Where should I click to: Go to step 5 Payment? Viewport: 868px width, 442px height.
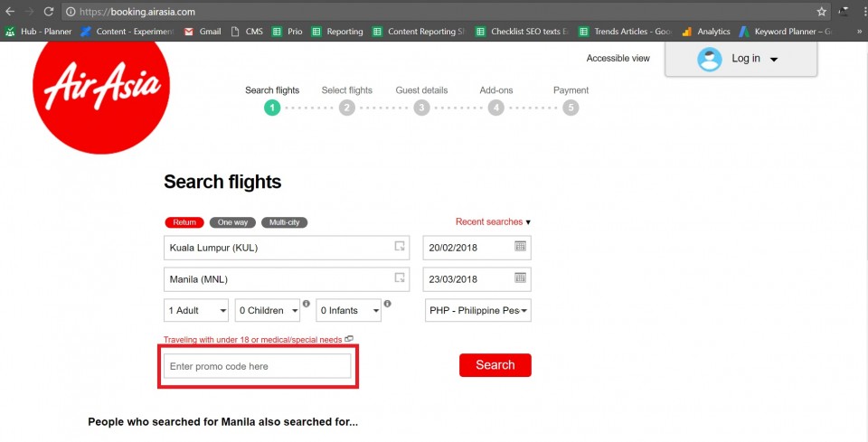571,108
